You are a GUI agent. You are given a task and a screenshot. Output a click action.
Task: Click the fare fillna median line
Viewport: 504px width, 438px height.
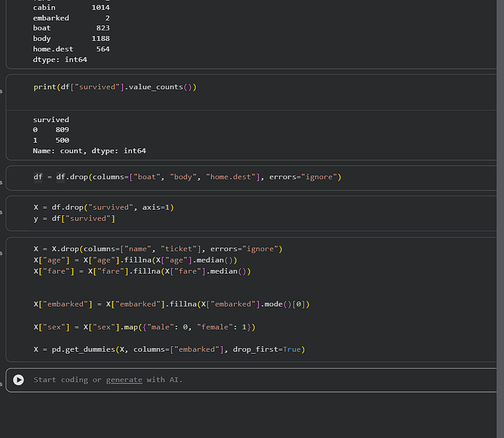point(142,271)
